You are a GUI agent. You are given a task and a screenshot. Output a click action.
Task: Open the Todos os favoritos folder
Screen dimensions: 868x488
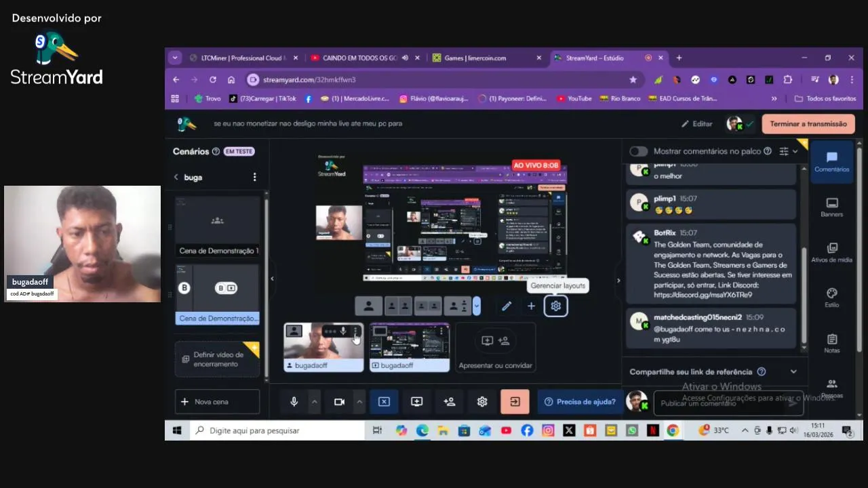coord(825,98)
